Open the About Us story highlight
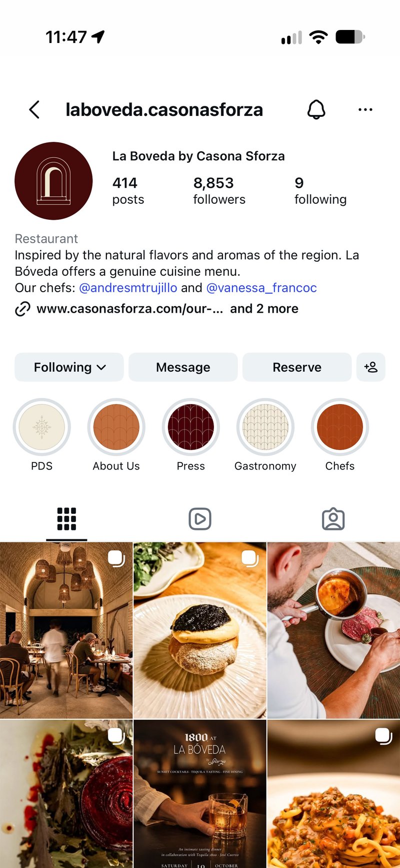The height and width of the screenshot is (868, 400). click(116, 427)
